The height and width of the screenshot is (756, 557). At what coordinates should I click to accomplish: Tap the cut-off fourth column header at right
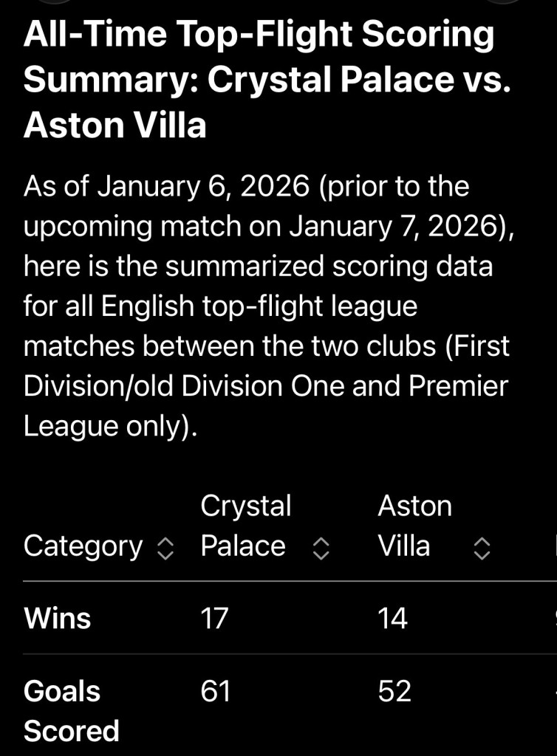554,546
